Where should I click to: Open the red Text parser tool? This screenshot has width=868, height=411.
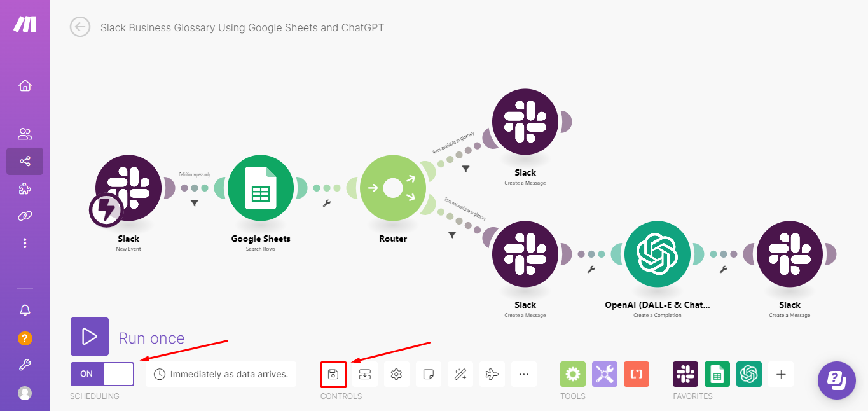[637, 374]
